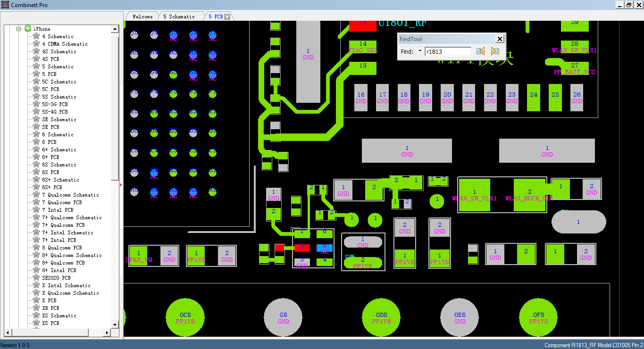
Task: Click the red sidebar collapse arrow
Action: 121,185
